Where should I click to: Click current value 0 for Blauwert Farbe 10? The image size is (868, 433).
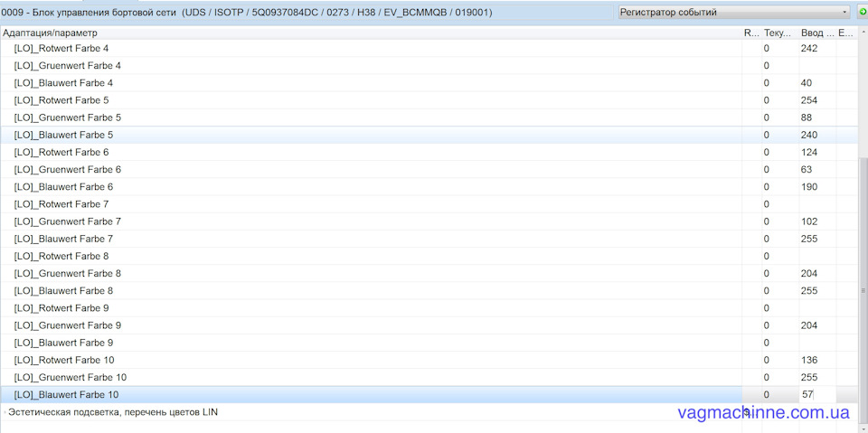(x=767, y=394)
